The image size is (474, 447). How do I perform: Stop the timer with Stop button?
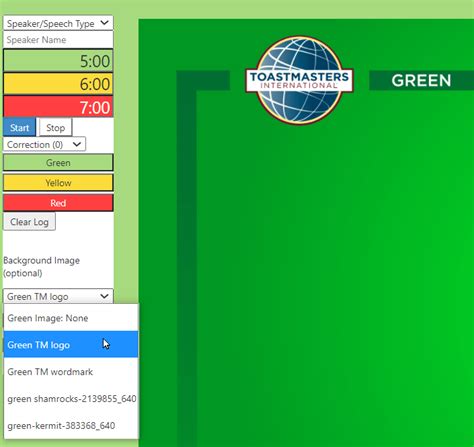point(55,127)
